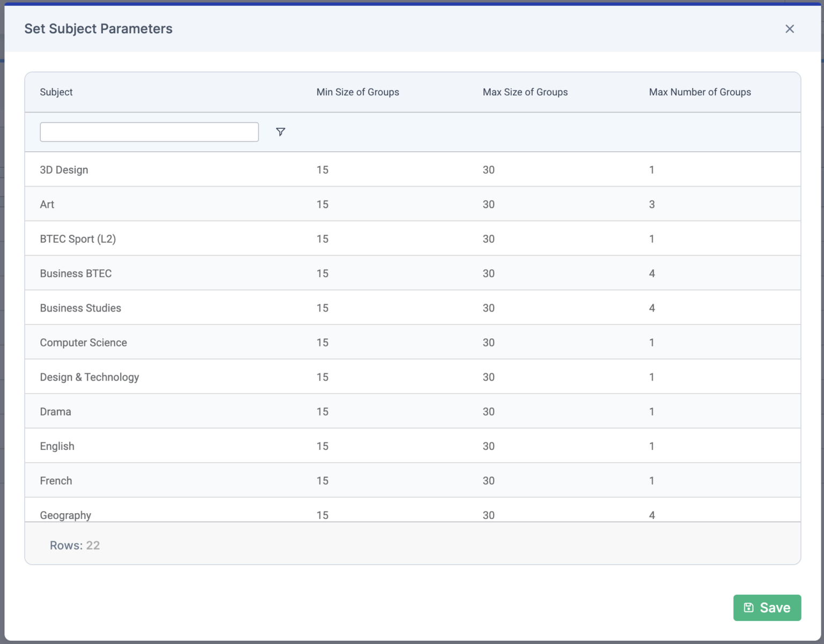Click the Max Number of Groups for French
Image resolution: width=824 pixels, height=644 pixels.
651,480
